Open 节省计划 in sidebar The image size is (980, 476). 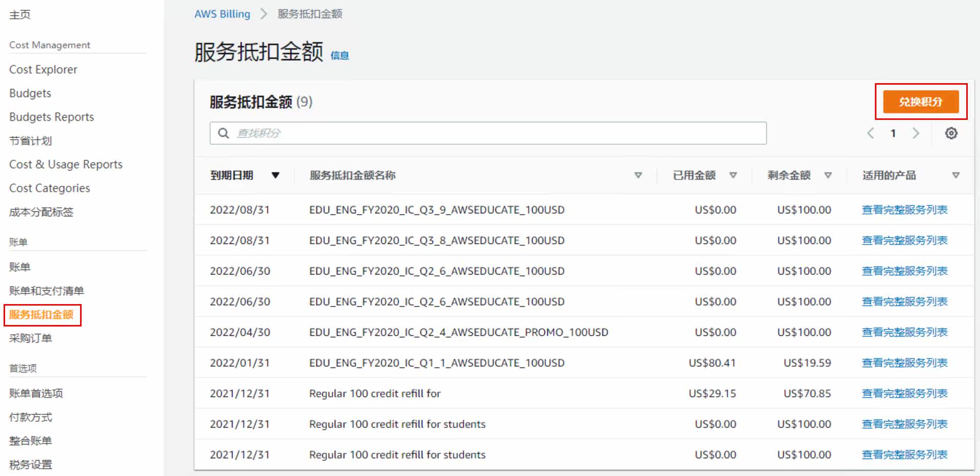(x=31, y=141)
